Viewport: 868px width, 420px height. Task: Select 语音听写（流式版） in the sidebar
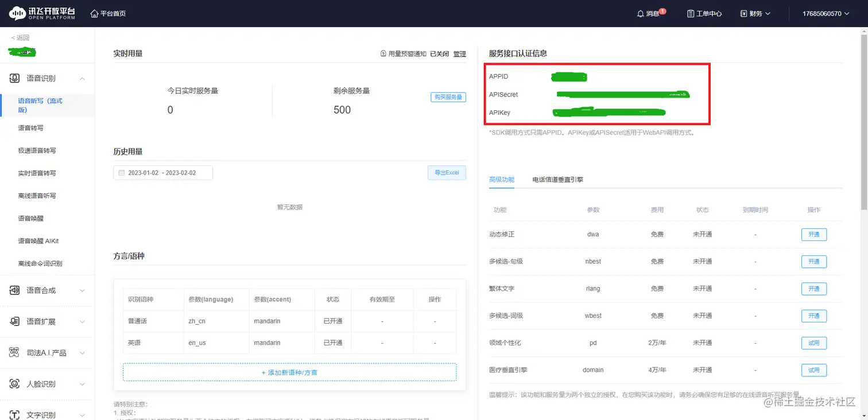(x=47, y=105)
